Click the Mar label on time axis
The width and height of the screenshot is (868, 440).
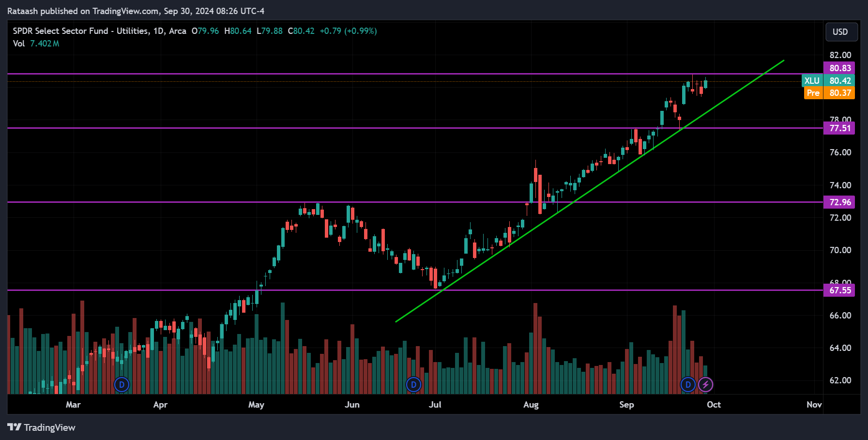coord(73,405)
